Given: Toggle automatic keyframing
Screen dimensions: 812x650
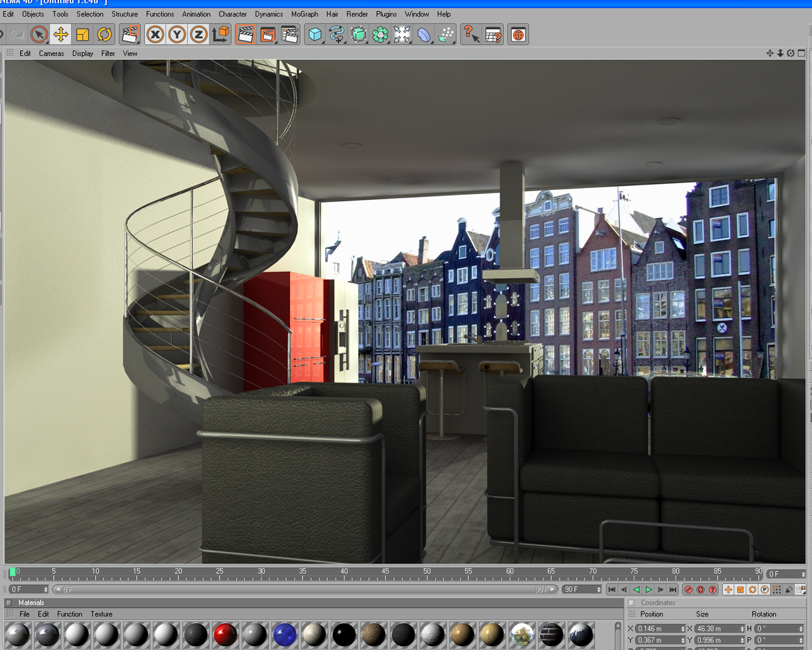Looking at the screenshot, I should [x=700, y=590].
